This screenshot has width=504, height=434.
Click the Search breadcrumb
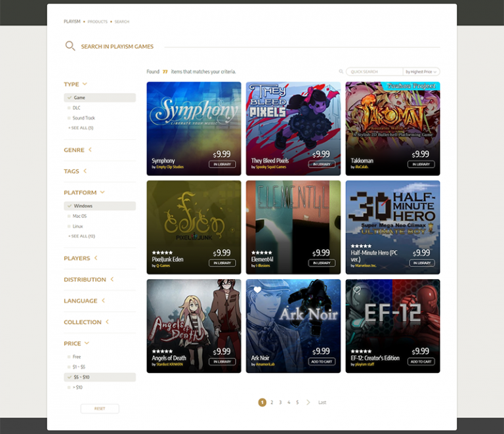tap(122, 22)
